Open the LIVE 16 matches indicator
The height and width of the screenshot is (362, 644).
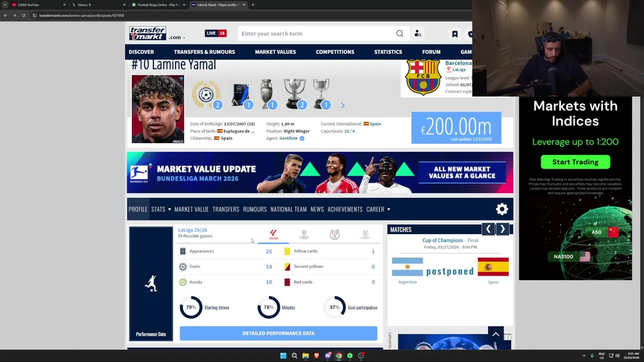click(x=215, y=33)
